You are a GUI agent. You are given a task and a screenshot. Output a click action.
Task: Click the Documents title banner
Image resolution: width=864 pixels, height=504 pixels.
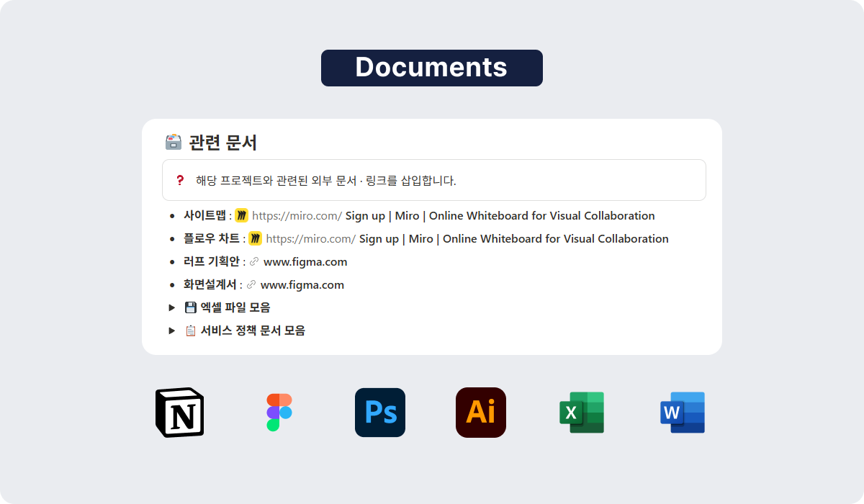(x=432, y=68)
